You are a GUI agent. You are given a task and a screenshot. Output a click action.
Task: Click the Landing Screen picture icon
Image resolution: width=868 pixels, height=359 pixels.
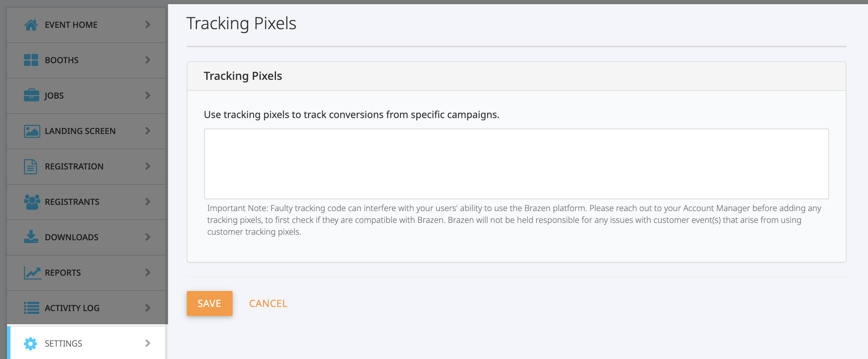tap(32, 131)
